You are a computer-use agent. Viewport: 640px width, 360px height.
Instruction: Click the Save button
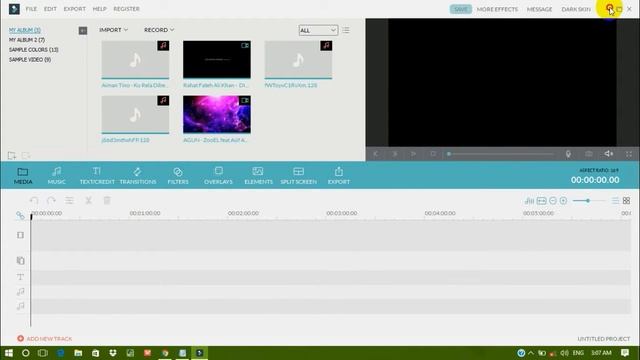pyautogui.click(x=460, y=9)
